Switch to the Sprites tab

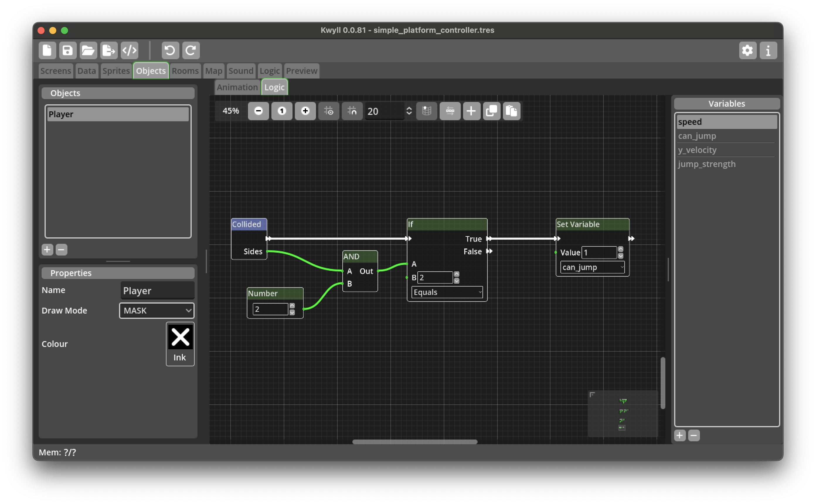tap(116, 71)
